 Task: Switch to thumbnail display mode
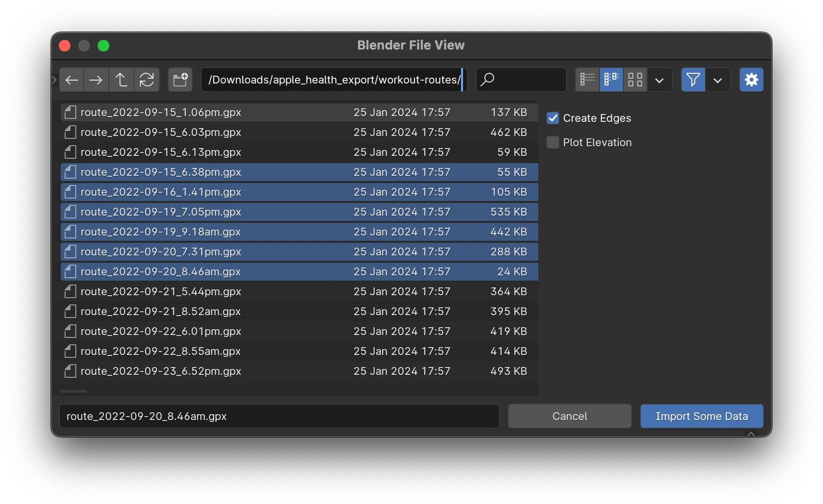(634, 80)
